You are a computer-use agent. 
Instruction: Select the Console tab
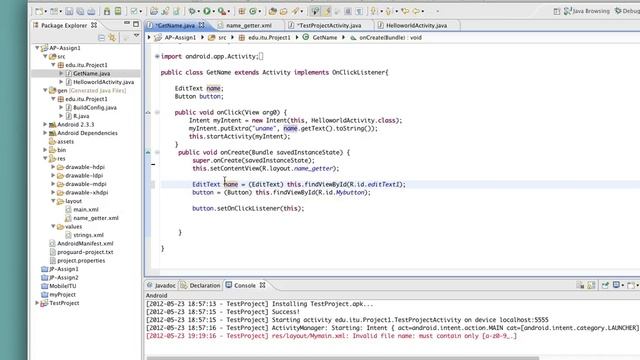245,285
